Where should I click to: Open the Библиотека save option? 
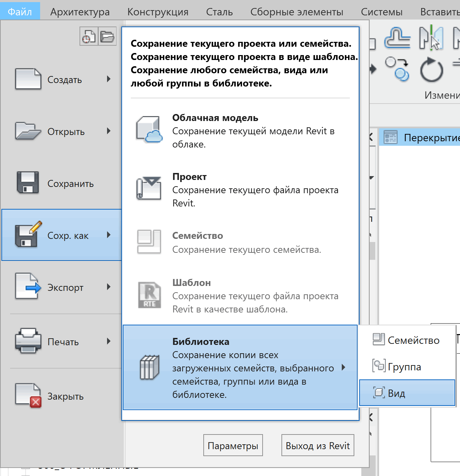240,368
